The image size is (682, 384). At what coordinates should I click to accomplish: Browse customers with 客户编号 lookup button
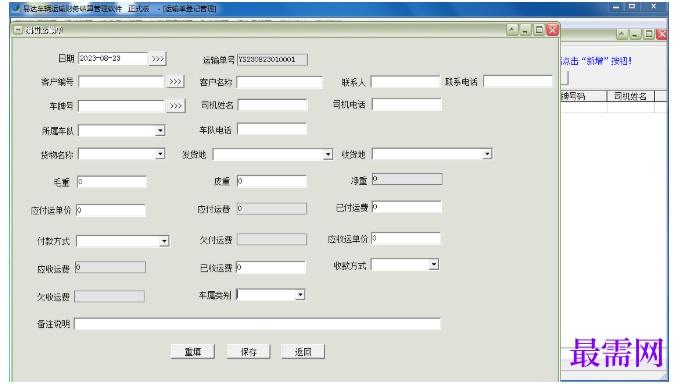pos(175,81)
